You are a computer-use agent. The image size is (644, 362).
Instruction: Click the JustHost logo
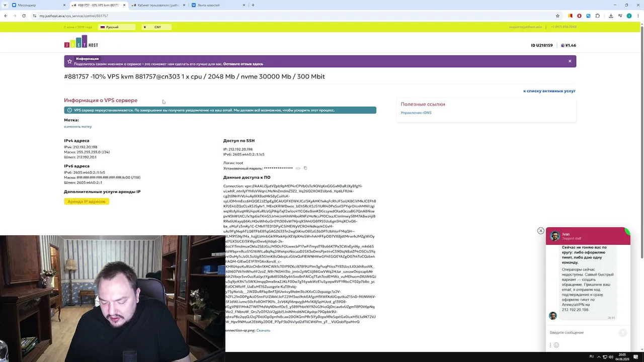click(81, 42)
